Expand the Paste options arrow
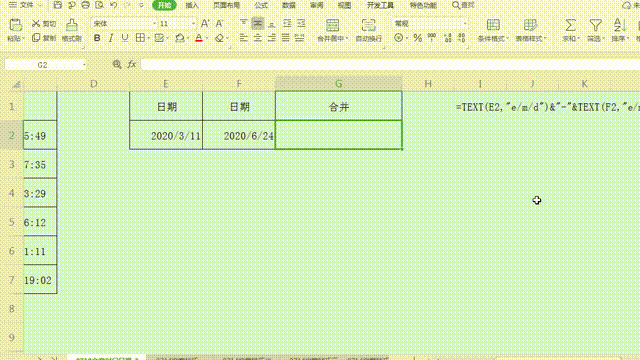 [x=23, y=39]
